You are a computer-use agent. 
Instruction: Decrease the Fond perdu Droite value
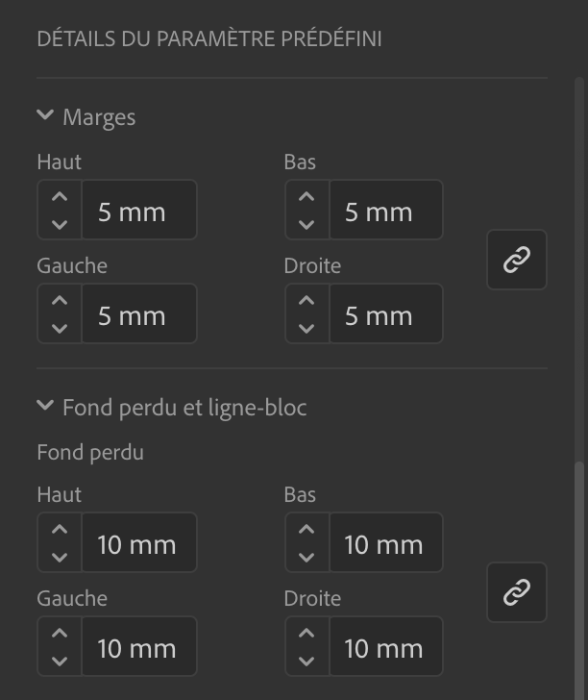click(306, 661)
